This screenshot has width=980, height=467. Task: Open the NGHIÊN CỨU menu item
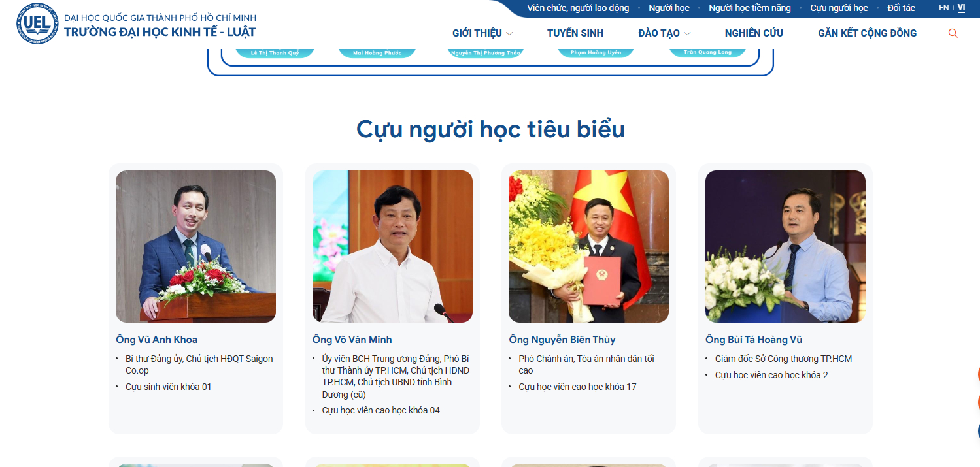click(754, 33)
